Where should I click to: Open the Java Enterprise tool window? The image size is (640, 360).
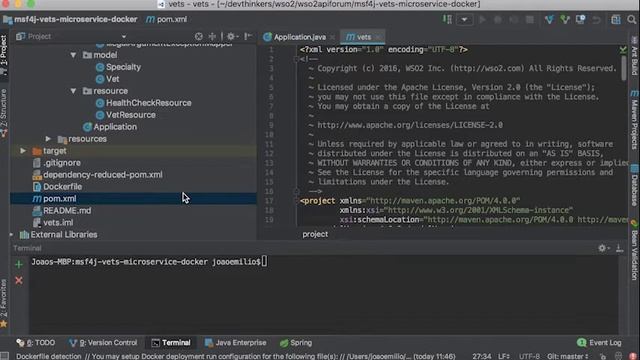coord(236,343)
